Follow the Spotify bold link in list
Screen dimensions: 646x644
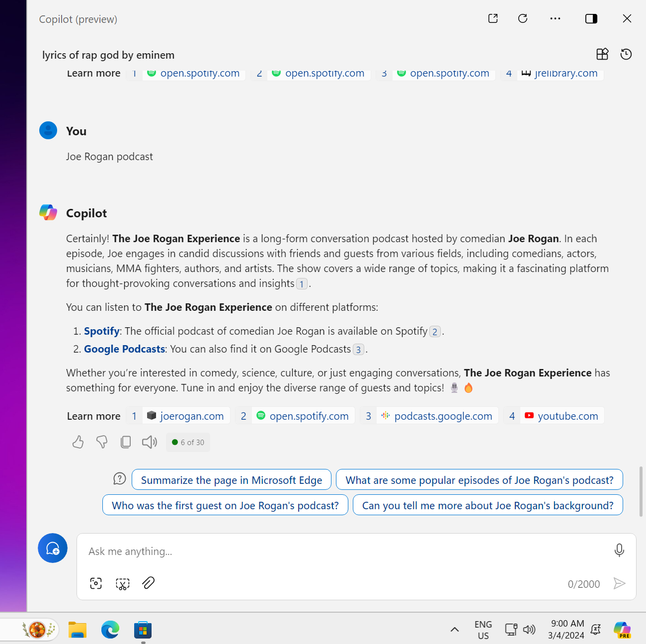(102, 331)
